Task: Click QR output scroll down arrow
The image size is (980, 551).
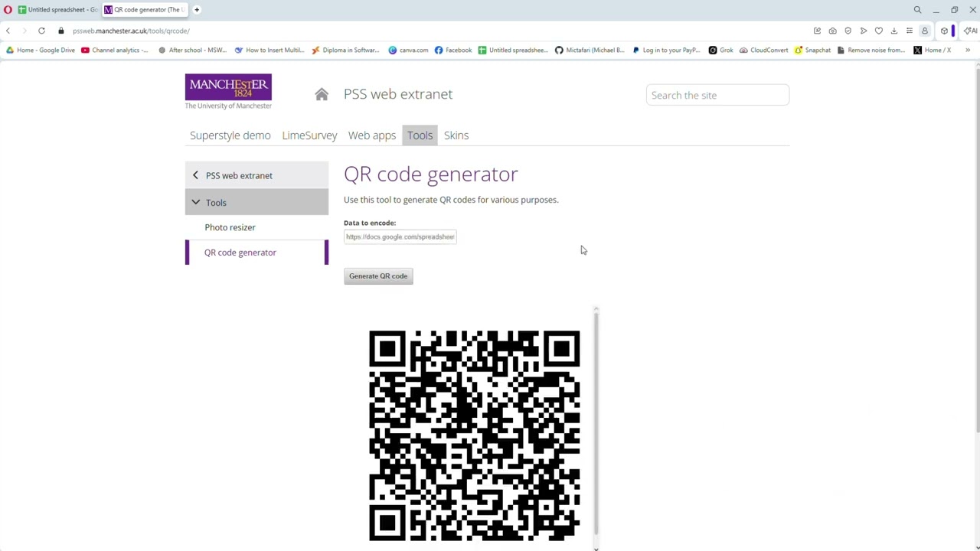Action: (x=596, y=548)
